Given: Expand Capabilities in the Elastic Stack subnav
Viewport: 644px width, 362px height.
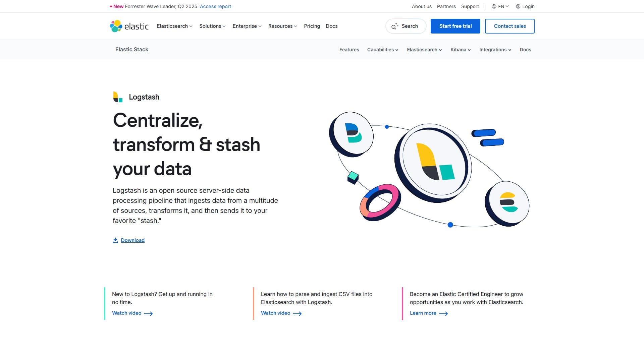Looking at the screenshot, I should tap(383, 50).
